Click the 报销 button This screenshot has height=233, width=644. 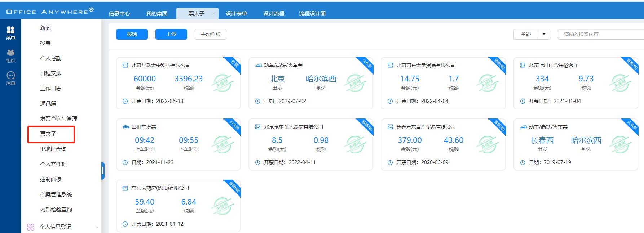click(x=132, y=34)
